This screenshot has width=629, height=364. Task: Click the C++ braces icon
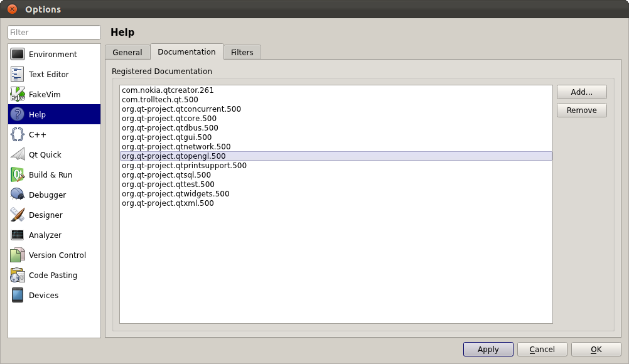[x=18, y=135]
